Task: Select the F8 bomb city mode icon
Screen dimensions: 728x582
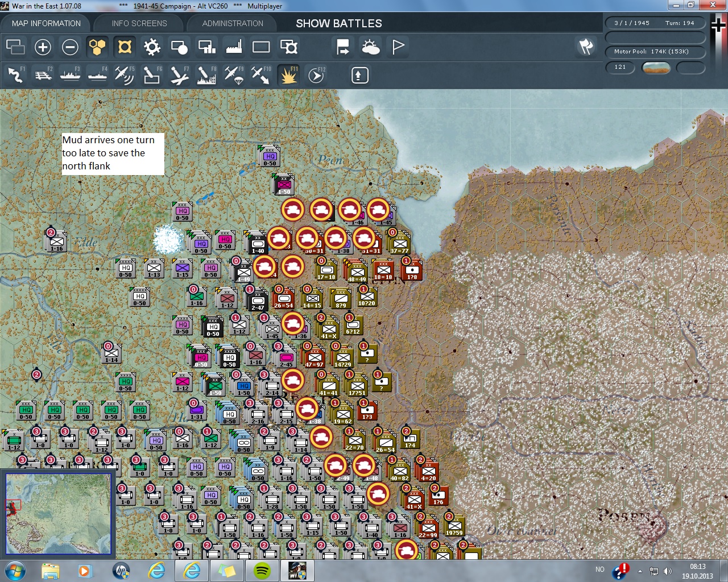Action: (x=206, y=75)
